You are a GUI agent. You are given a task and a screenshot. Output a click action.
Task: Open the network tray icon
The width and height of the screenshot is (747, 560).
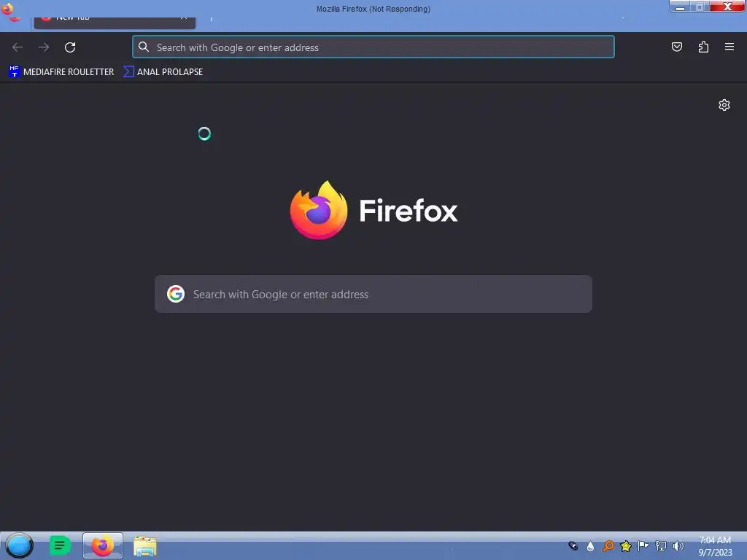(x=661, y=546)
